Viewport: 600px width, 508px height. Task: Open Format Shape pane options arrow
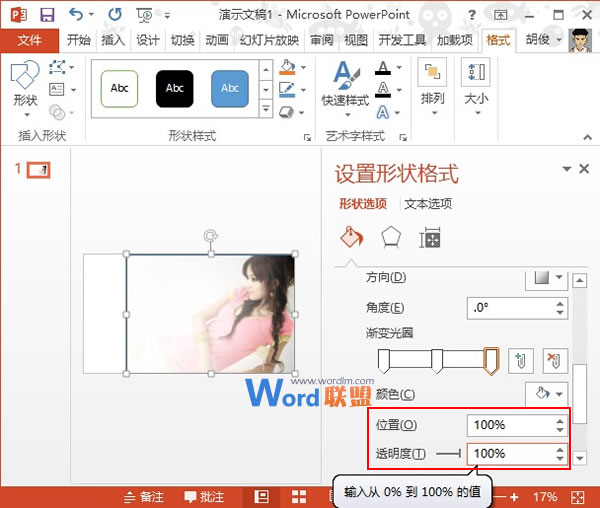pyautogui.click(x=567, y=169)
